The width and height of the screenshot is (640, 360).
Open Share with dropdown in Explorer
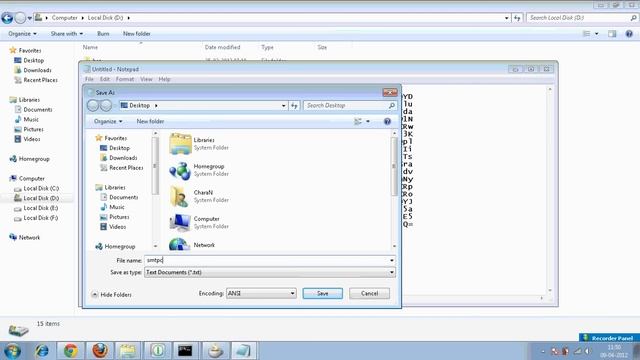(67, 33)
